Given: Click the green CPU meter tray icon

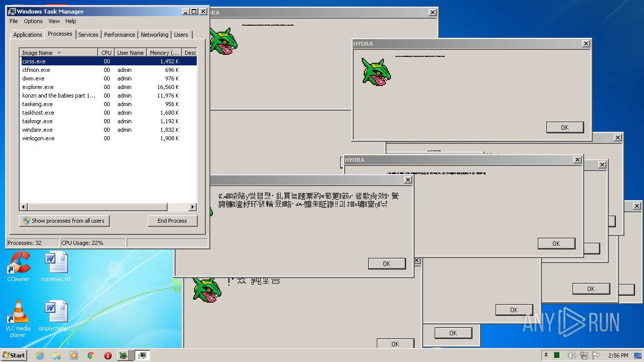Looking at the screenshot, I should 557,355.
